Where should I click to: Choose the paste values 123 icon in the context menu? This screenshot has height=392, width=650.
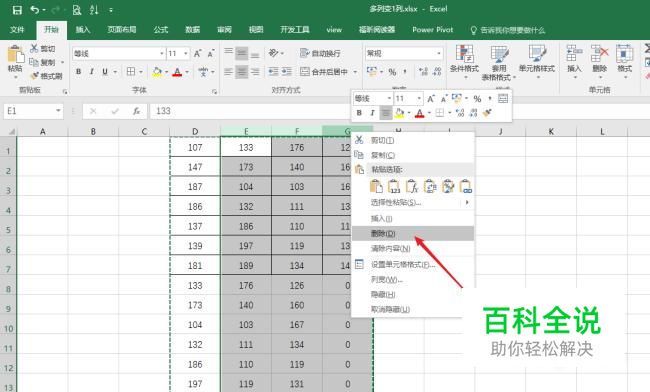[394, 186]
